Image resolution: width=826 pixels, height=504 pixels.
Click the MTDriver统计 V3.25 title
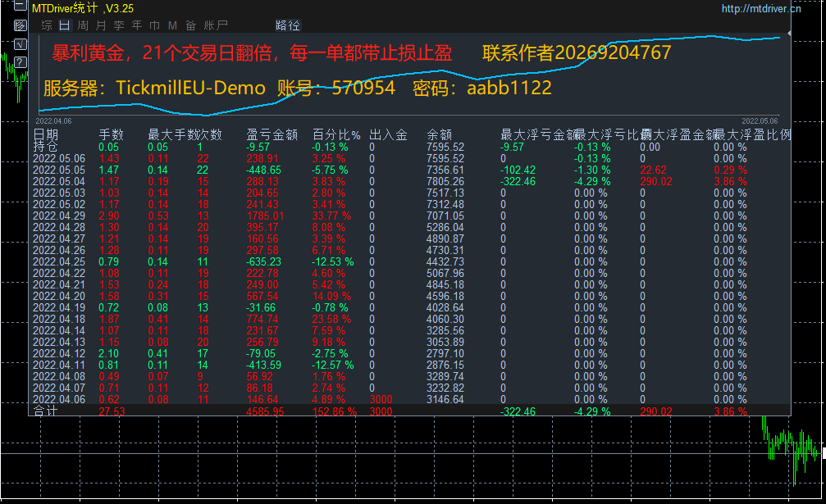(x=83, y=8)
